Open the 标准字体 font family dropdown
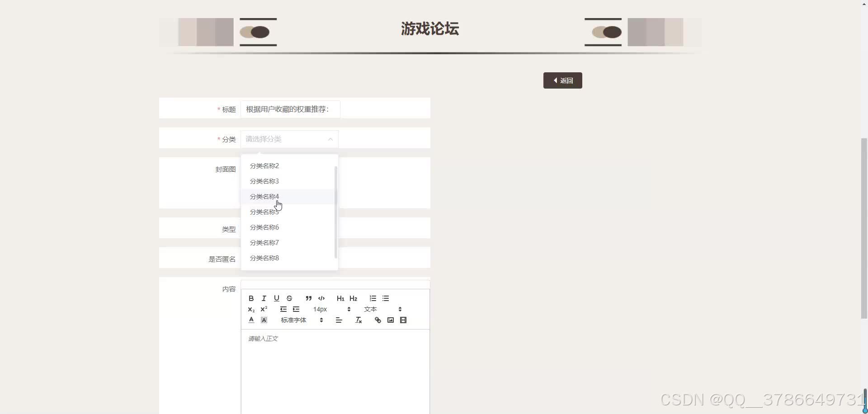This screenshot has height=414, width=868. pos(293,320)
